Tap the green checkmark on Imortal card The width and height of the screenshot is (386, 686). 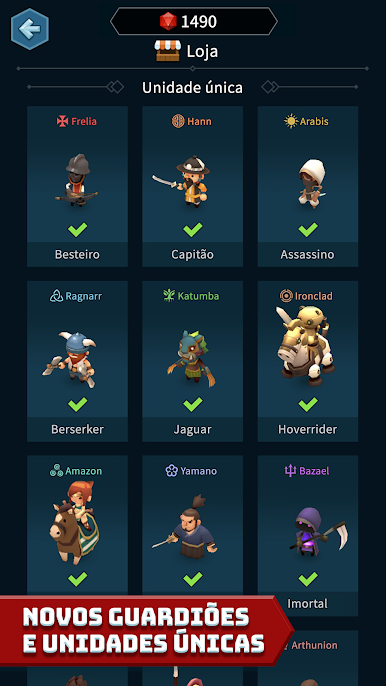308,579
